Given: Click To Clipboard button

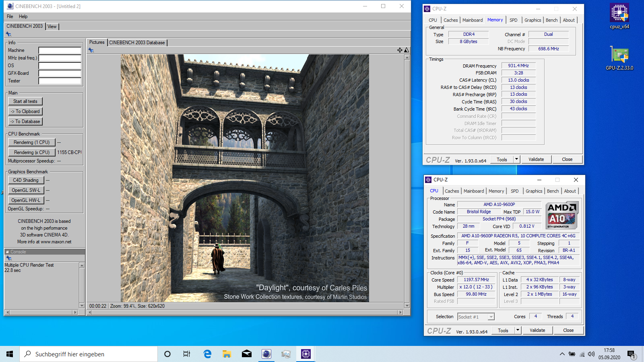Looking at the screenshot, I should pyautogui.click(x=25, y=111).
